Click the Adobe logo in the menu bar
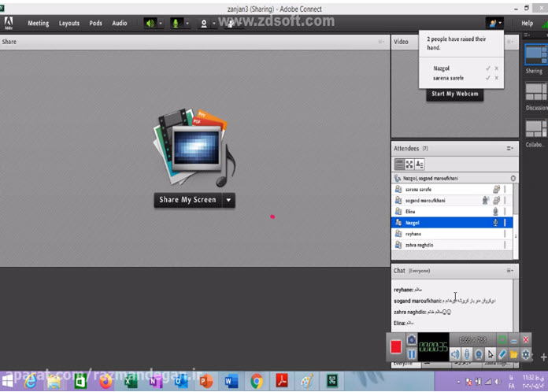Viewport: 548px width, 392px height. 9,23
